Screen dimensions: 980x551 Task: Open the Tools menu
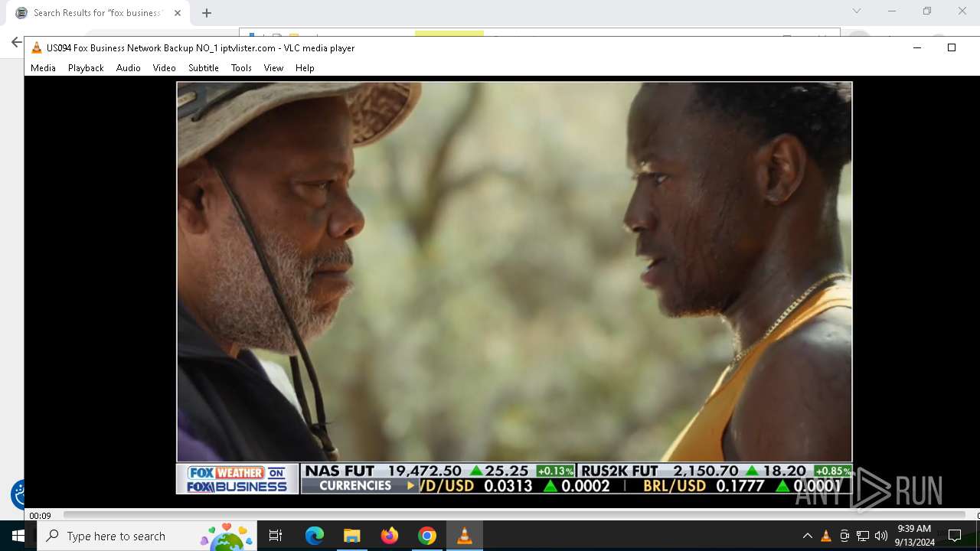[241, 68]
